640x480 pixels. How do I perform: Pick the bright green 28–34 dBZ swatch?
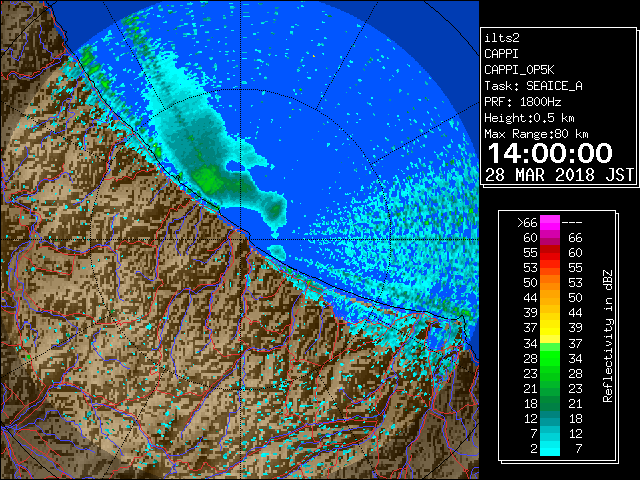coord(550,358)
